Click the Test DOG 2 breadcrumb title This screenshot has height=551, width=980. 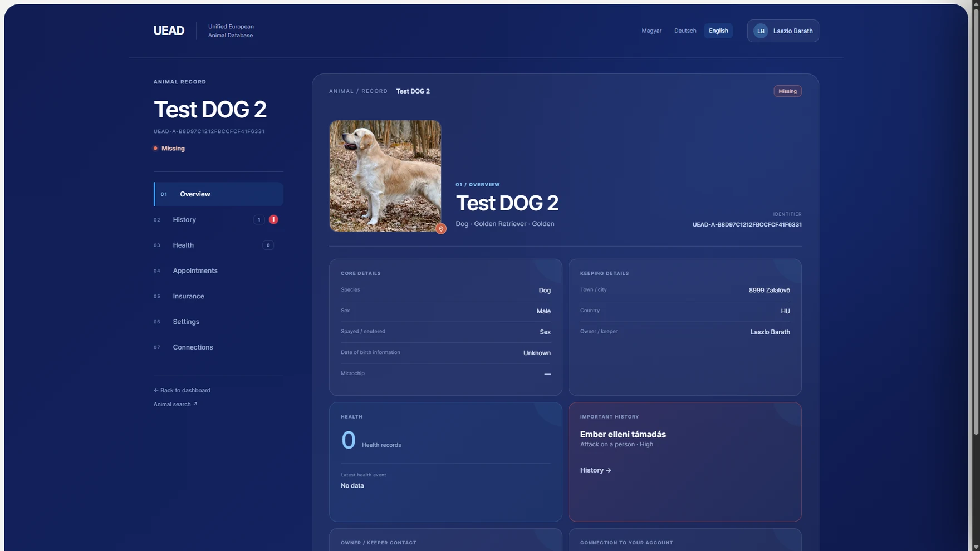click(x=413, y=91)
